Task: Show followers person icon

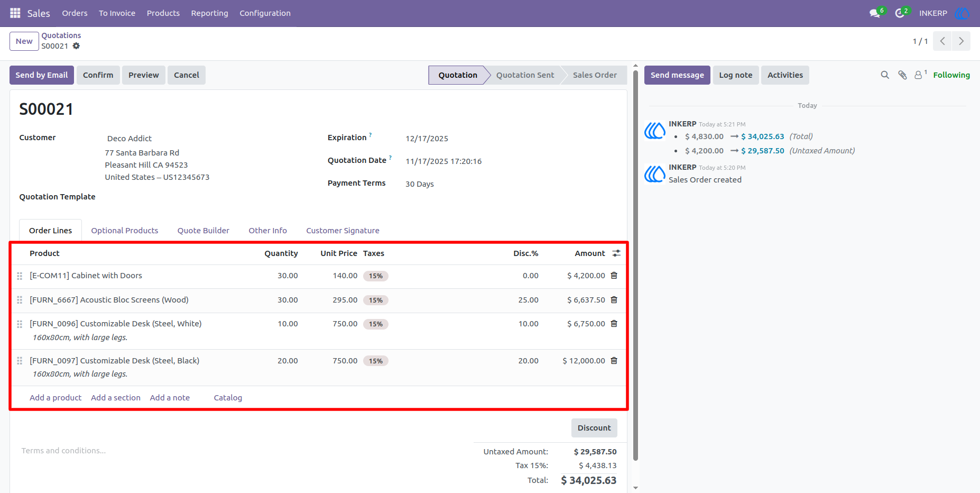Action: pyautogui.click(x=919, y=75)
